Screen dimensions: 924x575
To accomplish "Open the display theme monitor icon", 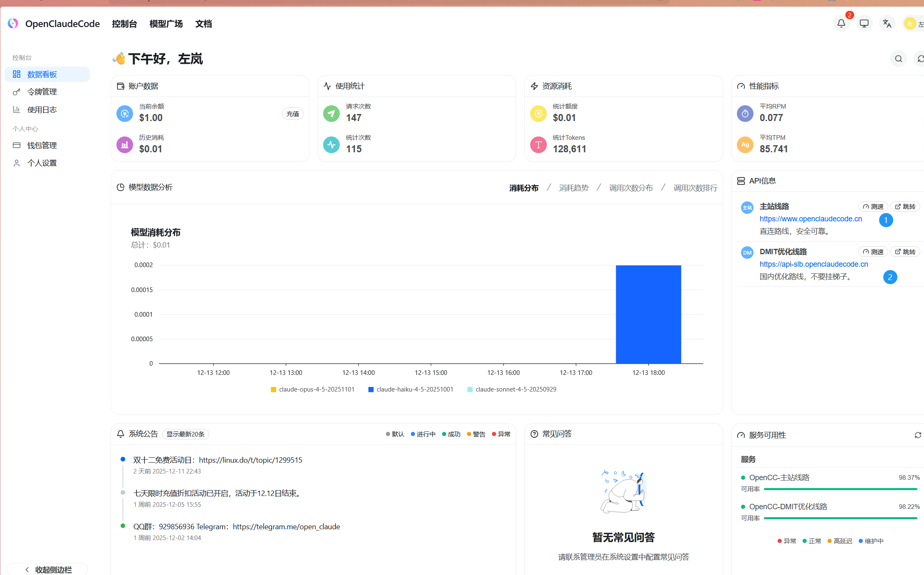I will 864,24.
